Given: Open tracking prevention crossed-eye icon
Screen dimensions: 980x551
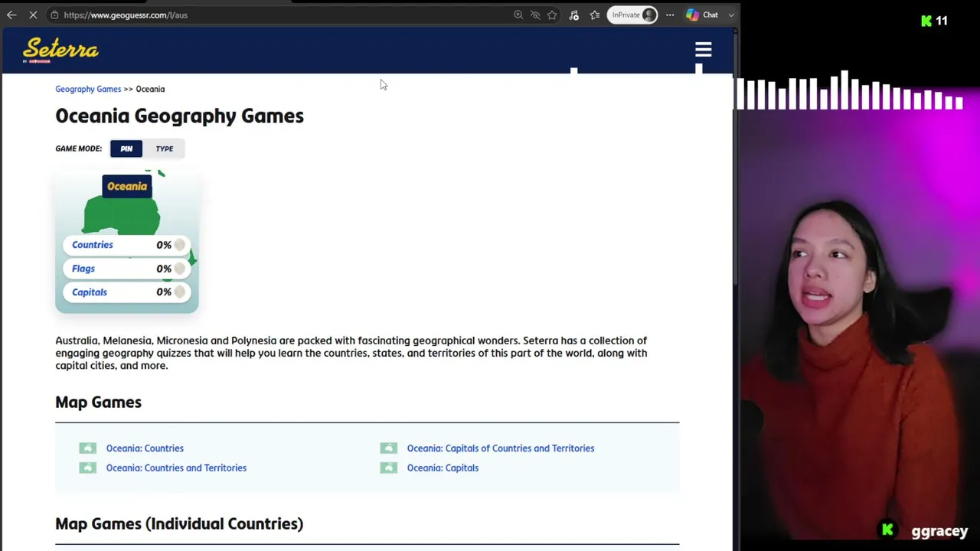Looking at the screenshot, I should click(x=535, y=15).
